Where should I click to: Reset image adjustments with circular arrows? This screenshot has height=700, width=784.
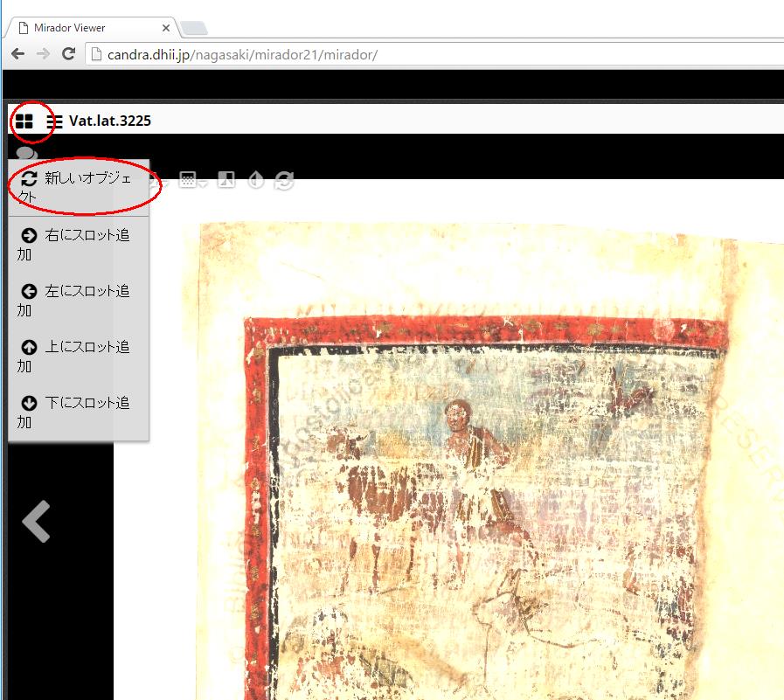[284, 180]
